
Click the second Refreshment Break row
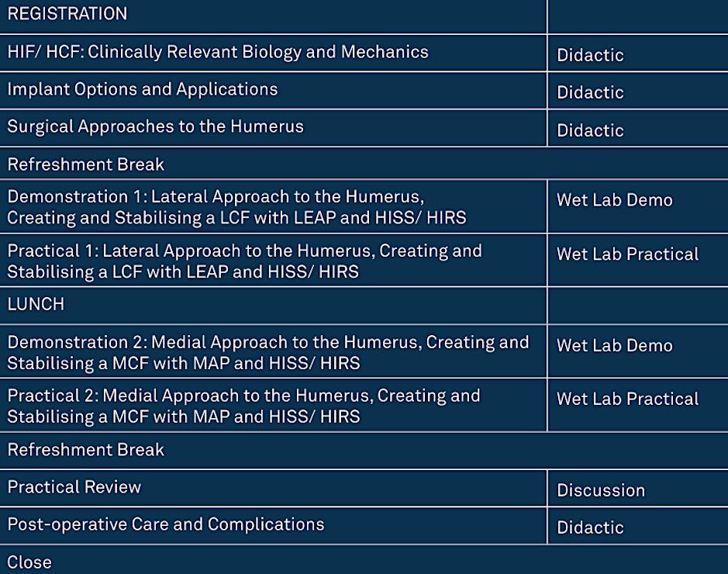(86, 450)
